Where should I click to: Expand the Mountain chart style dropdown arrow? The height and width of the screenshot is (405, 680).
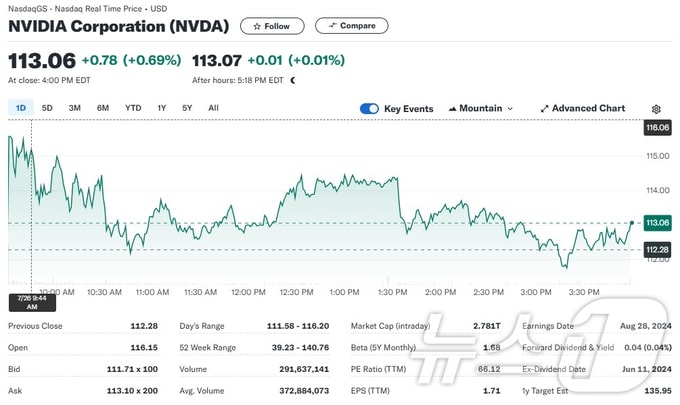pyautogui.click(x=510, y=108)
